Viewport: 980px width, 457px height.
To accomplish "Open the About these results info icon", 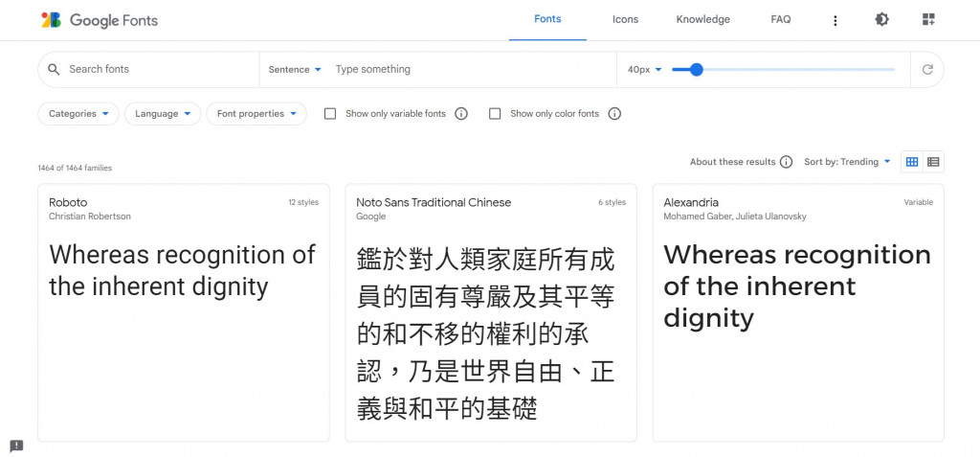I will (787, 162).
